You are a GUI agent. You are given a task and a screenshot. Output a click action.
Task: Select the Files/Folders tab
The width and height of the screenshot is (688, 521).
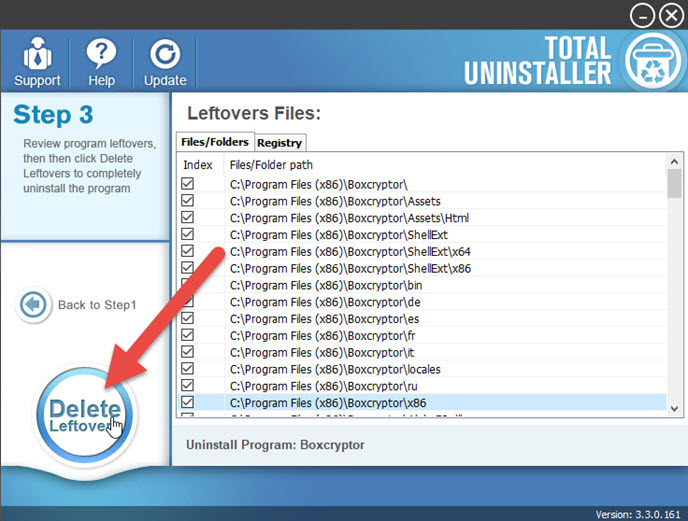click(x=215, y=142)
